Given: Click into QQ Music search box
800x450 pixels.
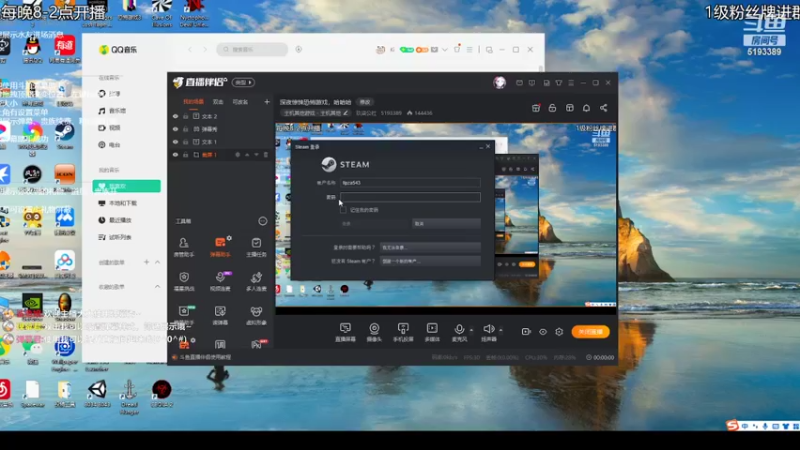Looking at the screenshot, I should pos(252,49).
